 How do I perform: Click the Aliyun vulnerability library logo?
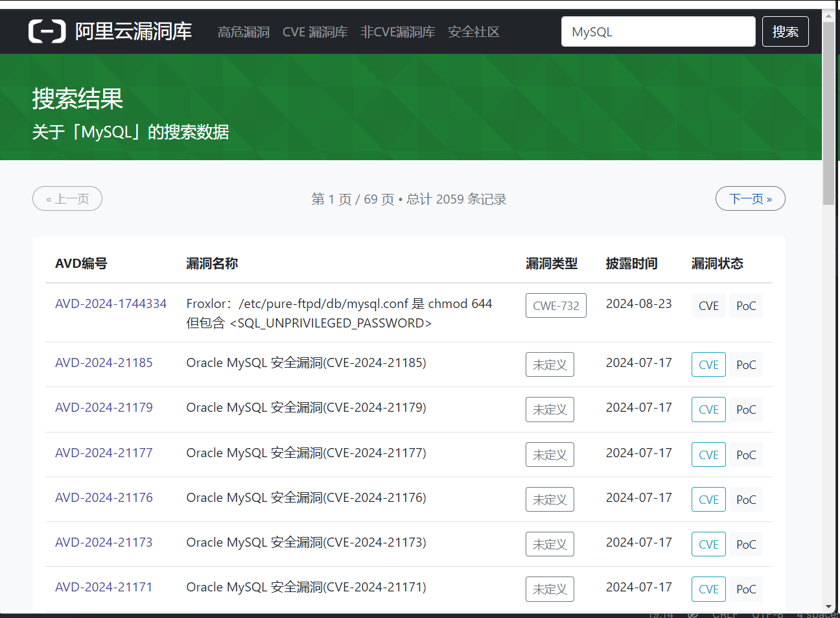[110, 31]
